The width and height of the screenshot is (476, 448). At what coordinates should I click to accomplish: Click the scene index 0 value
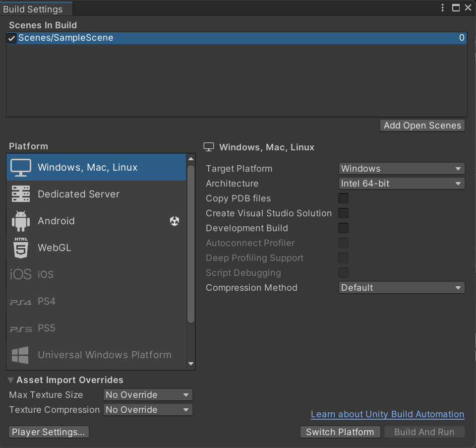tap(462, 38)
